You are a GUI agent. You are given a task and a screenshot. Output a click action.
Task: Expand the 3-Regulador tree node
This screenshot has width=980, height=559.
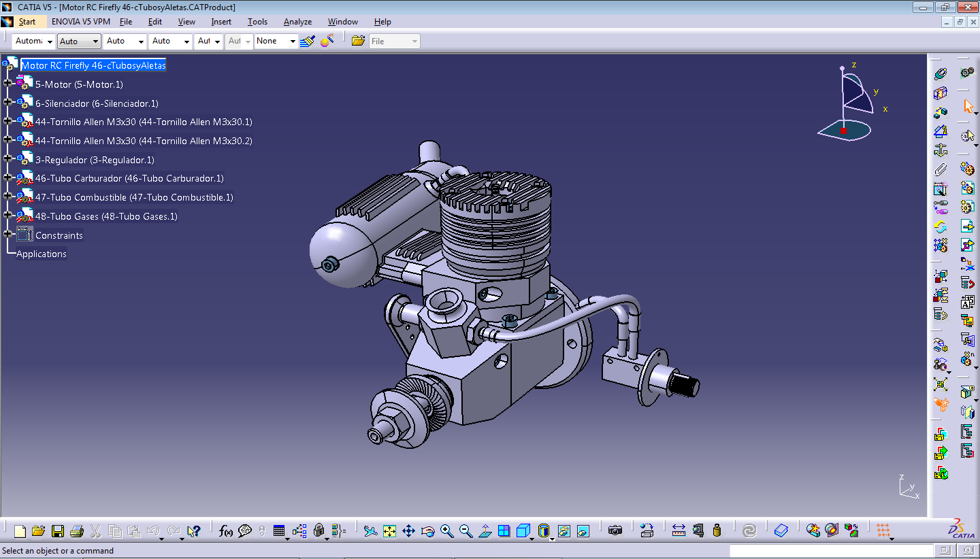coord(8,158)
